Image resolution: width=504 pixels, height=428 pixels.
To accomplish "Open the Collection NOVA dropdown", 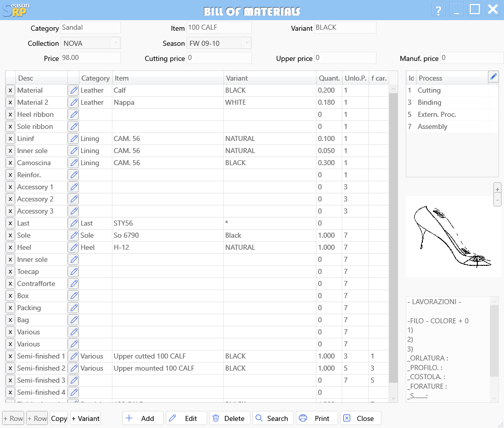I will 116,43.
